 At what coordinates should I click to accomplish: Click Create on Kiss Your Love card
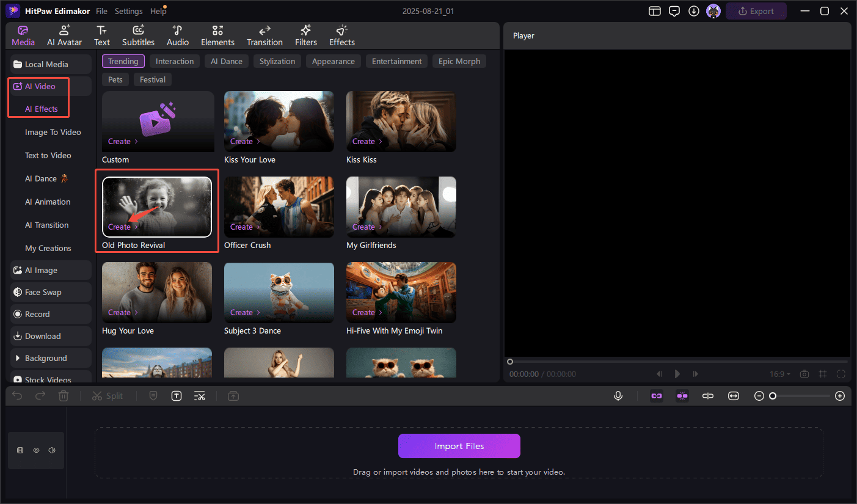[x=245, y=141]
